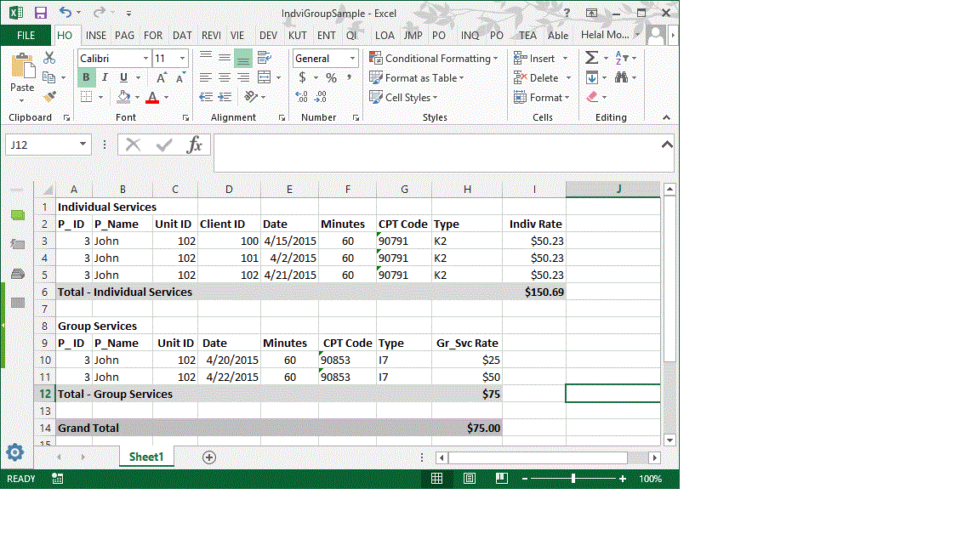980x551 pixels.
Task: Switch to the FILE tab
Action: (x=26, y=35)
